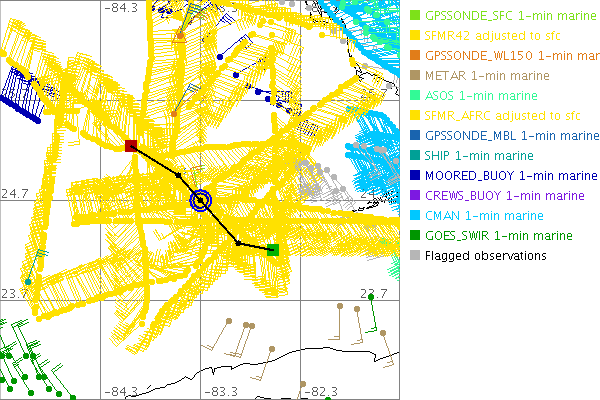Click the MOORED_BUOY dark blue swatch

(415, 176)
